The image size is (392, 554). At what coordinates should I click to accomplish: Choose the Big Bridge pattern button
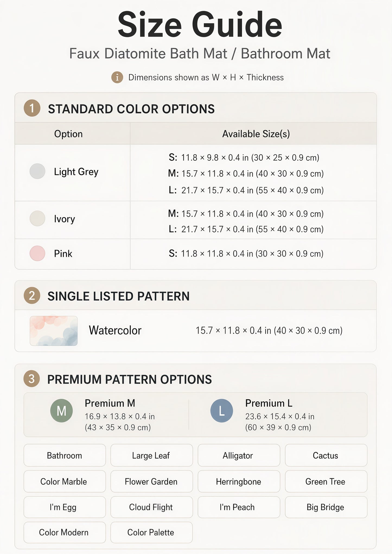pyautogui.click(x=326, y=507)
